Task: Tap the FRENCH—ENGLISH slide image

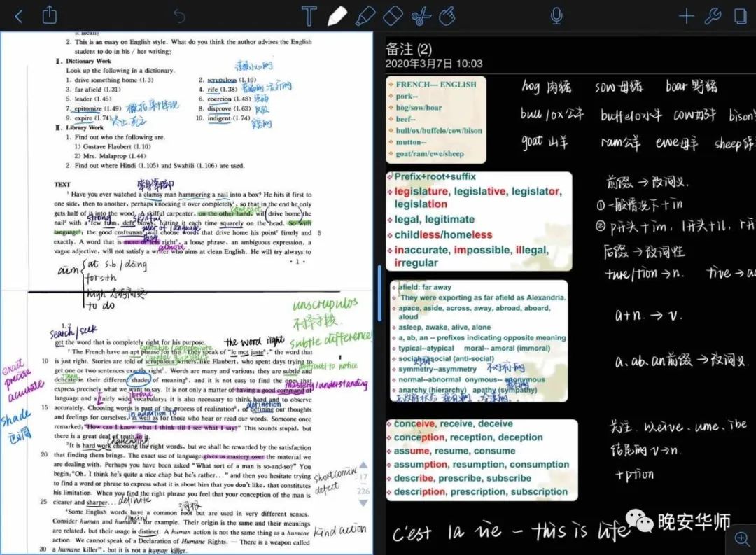Action: click(436, 119)
